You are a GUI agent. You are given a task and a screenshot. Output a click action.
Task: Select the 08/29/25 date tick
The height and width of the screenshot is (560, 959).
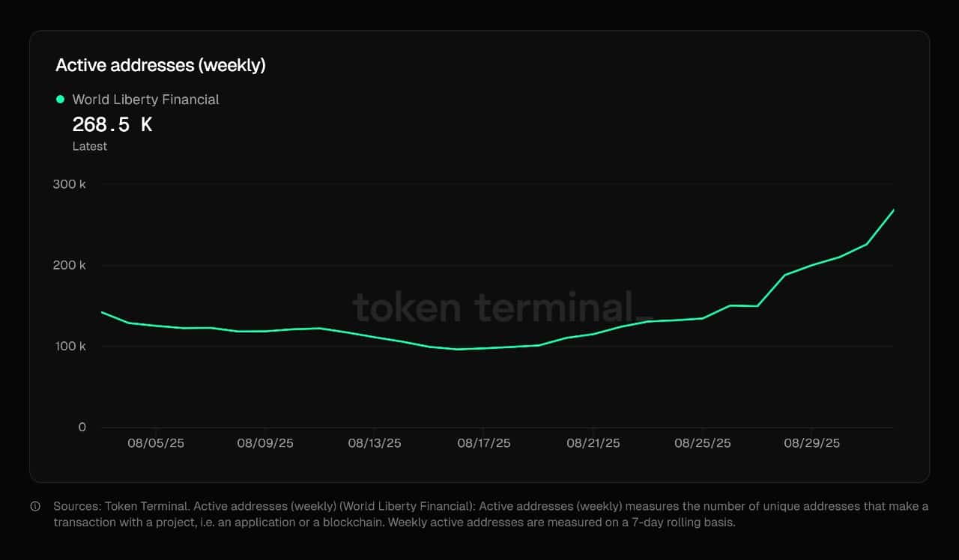pos(812,443)
